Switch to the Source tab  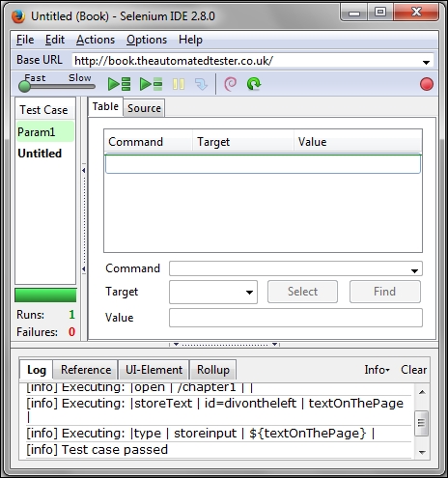tap(144, 108)
